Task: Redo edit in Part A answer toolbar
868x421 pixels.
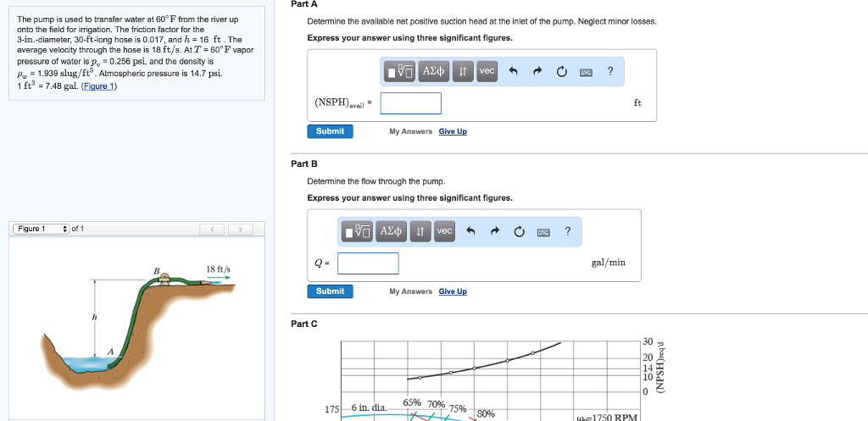Action: pos(537,71)
